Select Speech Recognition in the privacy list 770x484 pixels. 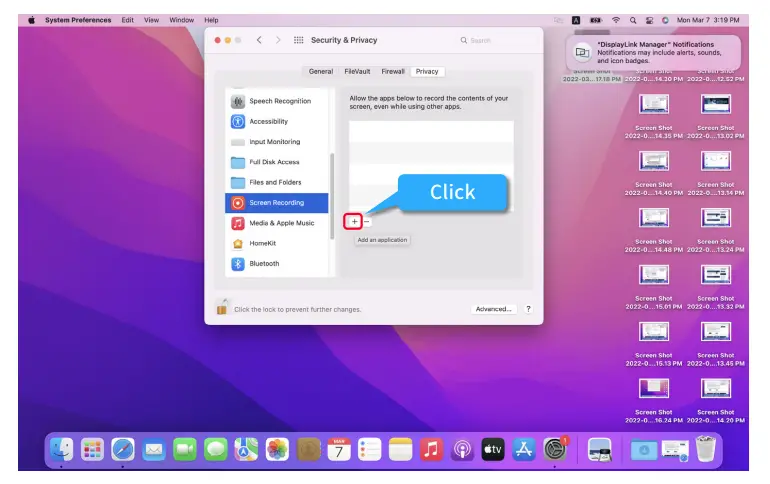277,101
